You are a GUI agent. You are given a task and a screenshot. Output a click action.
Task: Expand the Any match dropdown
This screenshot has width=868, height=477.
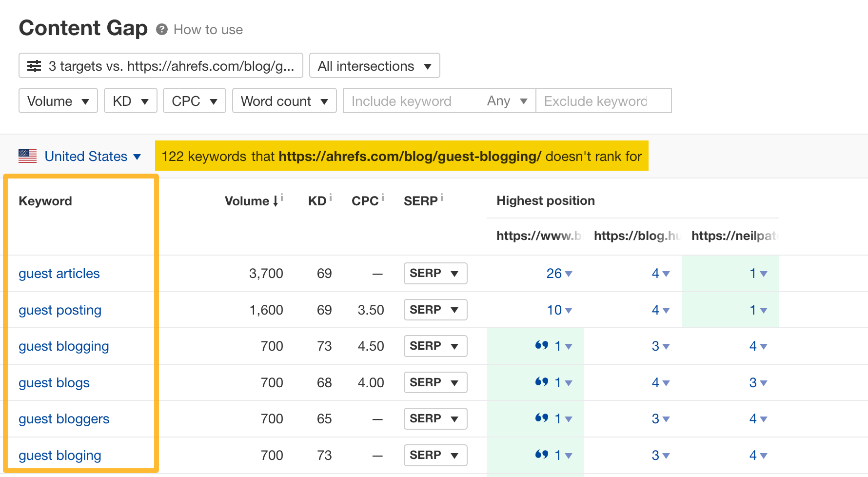(x=507, y=100)
